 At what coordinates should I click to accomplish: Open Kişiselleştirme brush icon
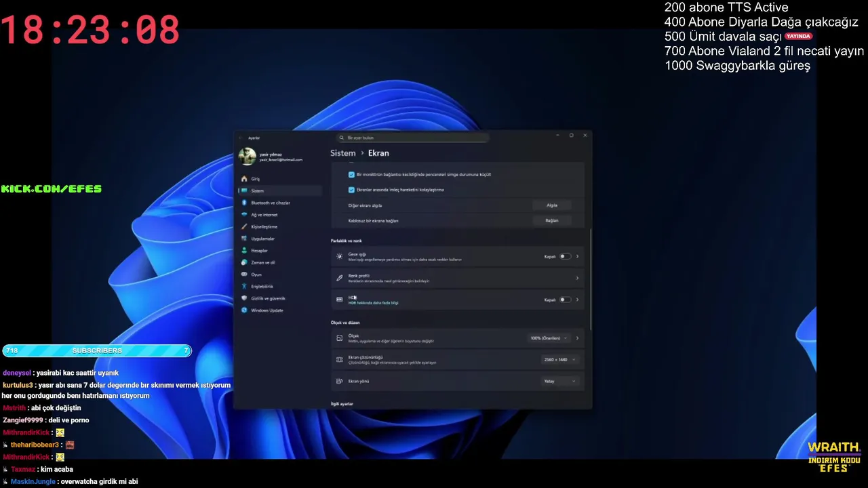pyautogui.click(x=244, y=226)
